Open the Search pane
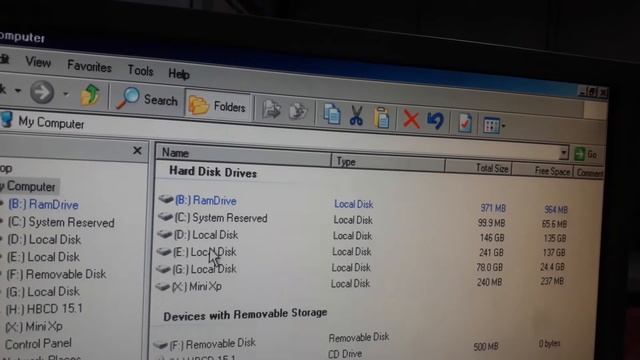640x360 pixels. click(x=147, y=99)
